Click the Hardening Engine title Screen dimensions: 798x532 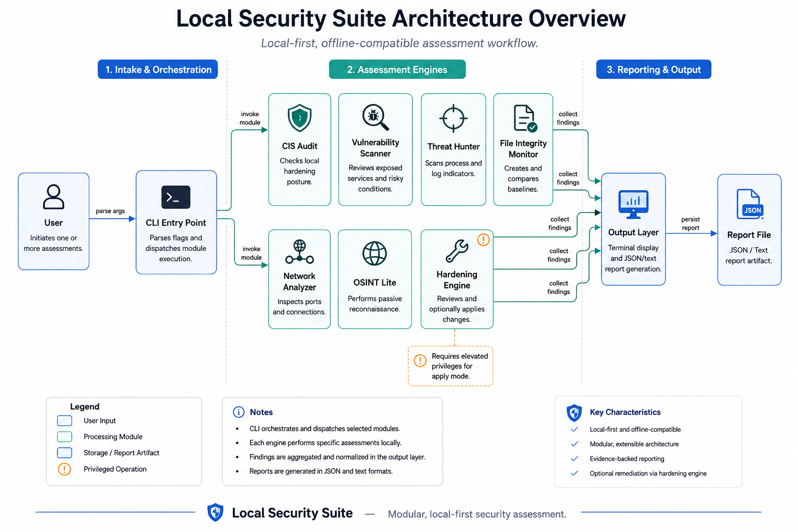coord(457,280)
